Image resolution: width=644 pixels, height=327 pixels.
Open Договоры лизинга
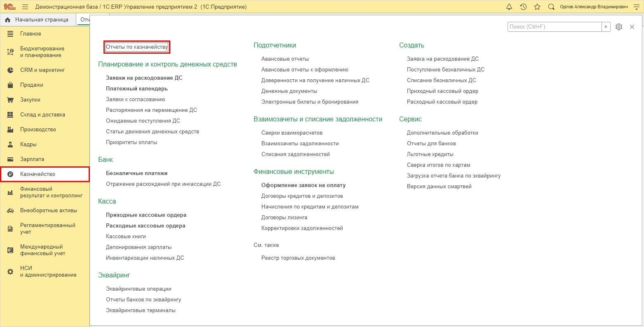pos(284,218)
